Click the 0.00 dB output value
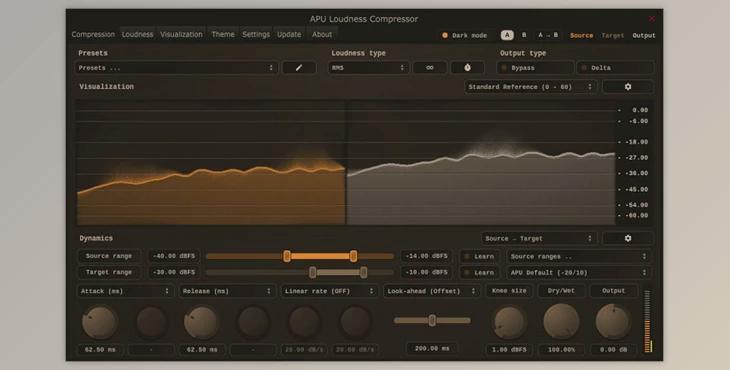Screen dimensions: 730x370 (x=614, y=350)
